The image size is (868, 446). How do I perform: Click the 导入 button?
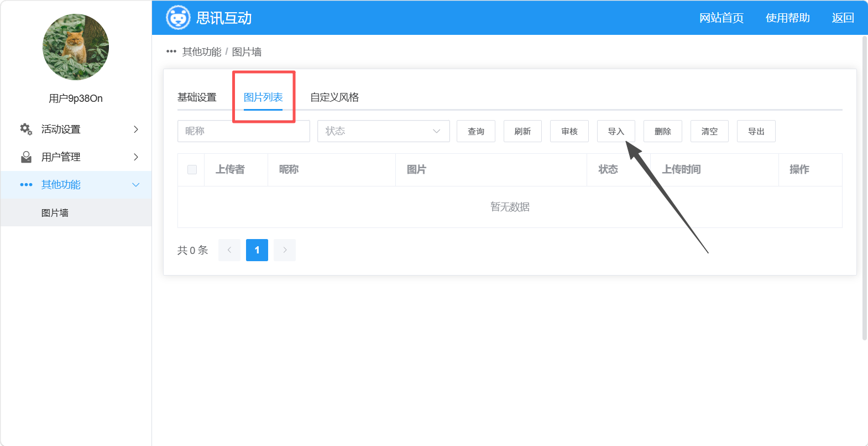(x=616, y=131)
